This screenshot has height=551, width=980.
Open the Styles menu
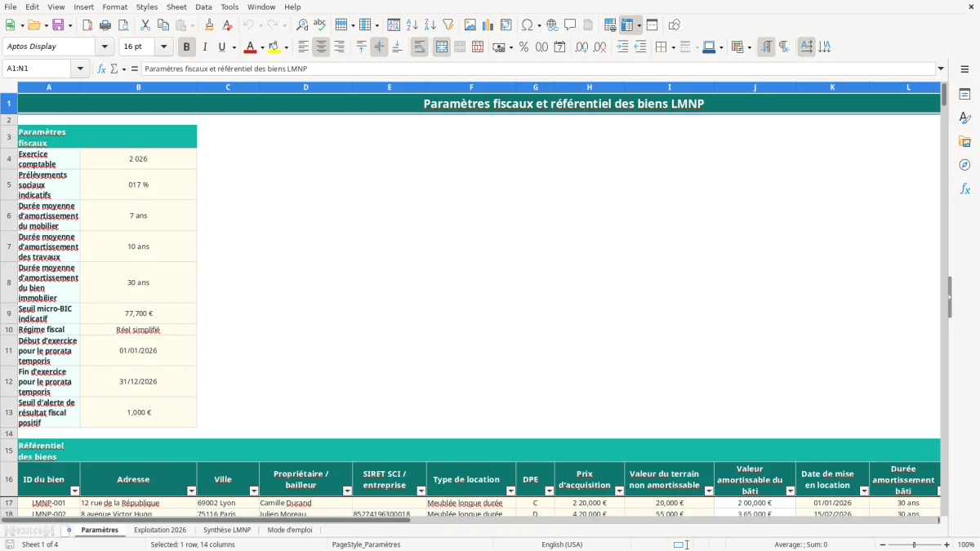pyautogui.click(x=147, y=7)
